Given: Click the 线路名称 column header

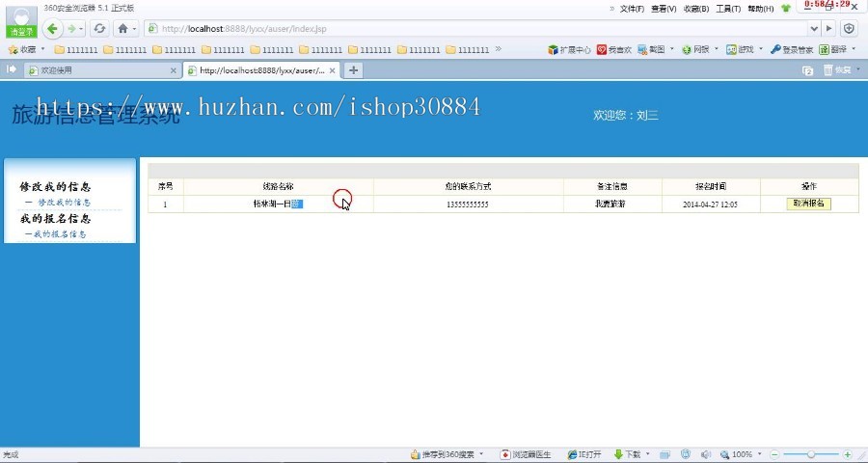Looking at the screenshot, I should tap(279, 186).
